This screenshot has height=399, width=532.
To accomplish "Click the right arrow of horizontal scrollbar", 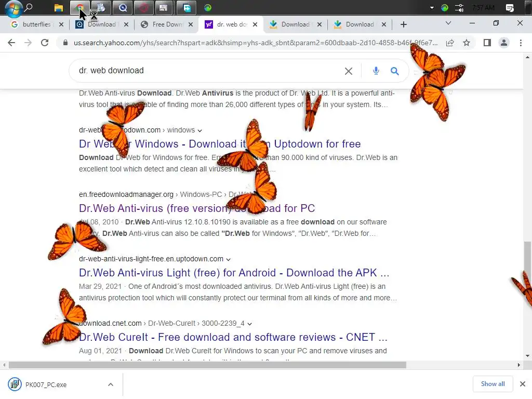I will click(519, 365).
